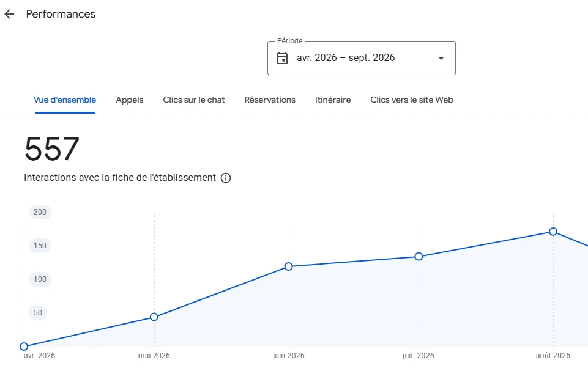Click the 150 y-axis label
588x374 pixels.
coord(40,246)
